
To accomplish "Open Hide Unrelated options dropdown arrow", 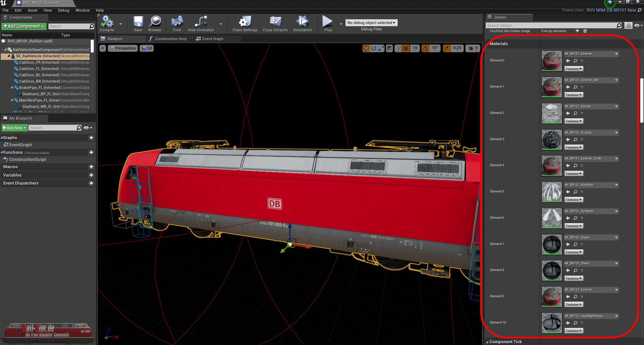I will (221, 24).
